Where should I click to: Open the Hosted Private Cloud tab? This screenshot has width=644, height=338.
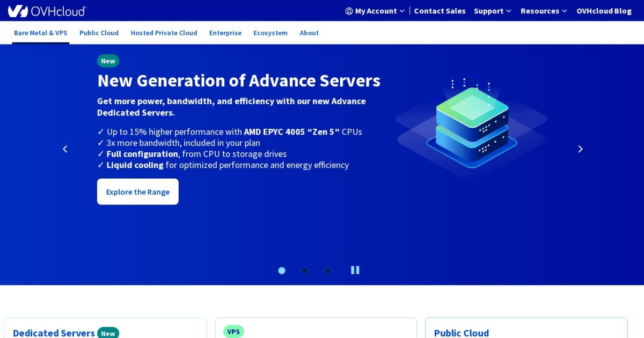point(164,33)
